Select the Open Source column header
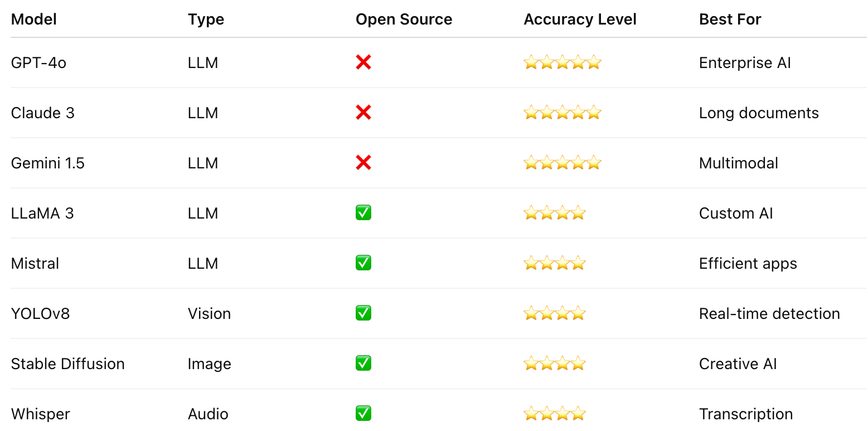Image resolution: width=868 pixels, height=431 pixels. tap(404, 20)
